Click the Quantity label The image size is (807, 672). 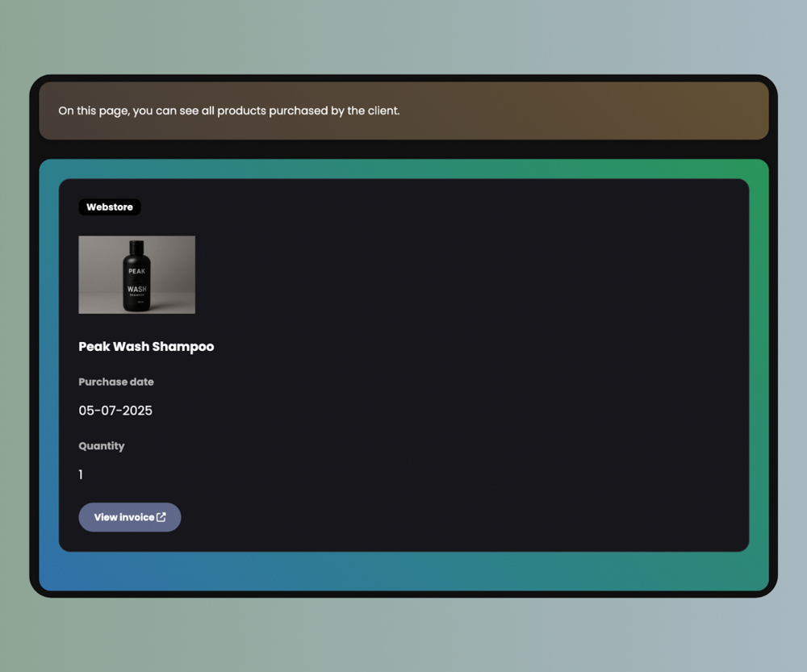coord(102,446)
